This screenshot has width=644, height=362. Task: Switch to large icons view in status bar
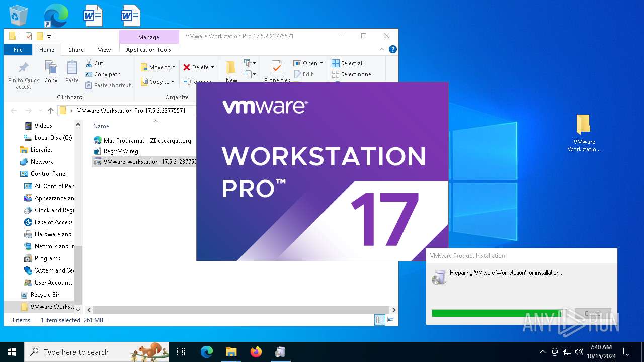coord(390,320)
